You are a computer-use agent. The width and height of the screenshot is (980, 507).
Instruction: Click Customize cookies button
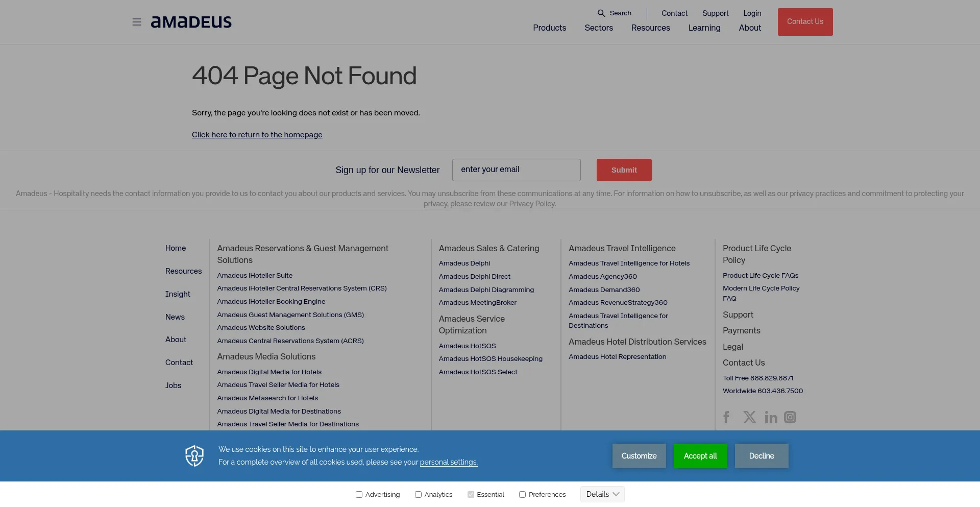click(x=639, y=456)
